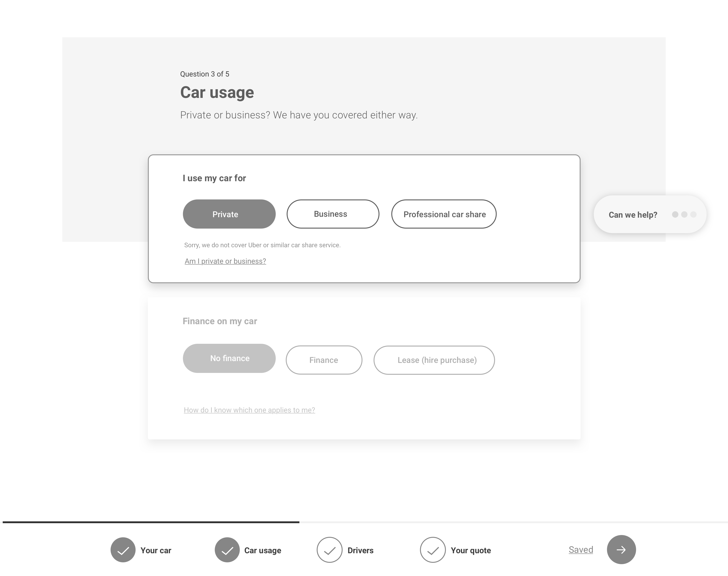Select Business car usage option

click(333, 214)
